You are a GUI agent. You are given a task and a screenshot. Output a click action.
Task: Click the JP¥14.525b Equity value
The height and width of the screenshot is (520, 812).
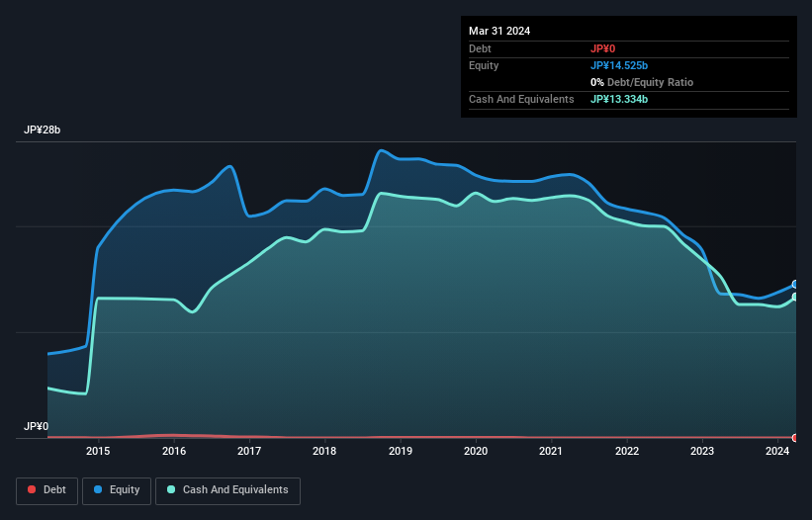[x=619, y=65]
